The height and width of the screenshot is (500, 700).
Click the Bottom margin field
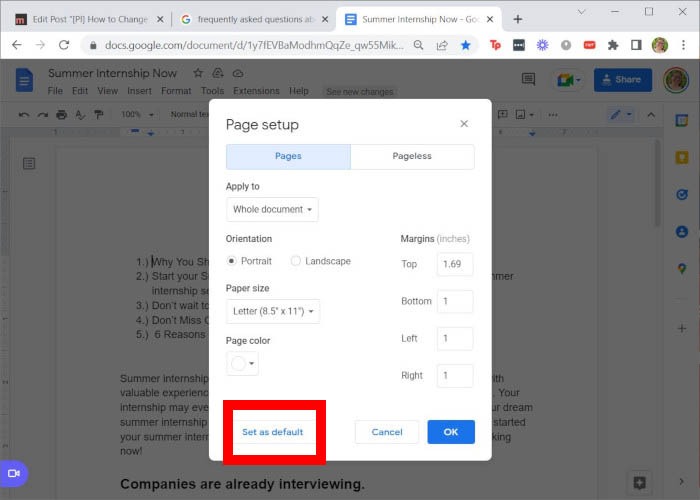(455, 301)
